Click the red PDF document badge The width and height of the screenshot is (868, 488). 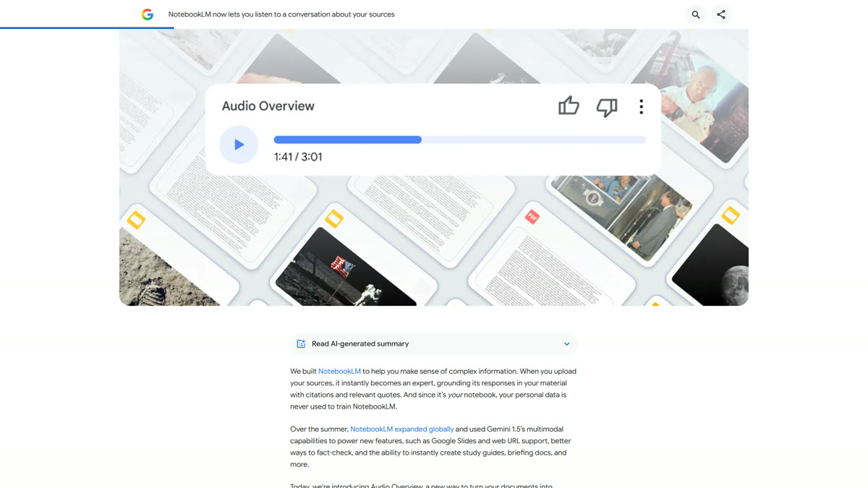pos(532,216)
